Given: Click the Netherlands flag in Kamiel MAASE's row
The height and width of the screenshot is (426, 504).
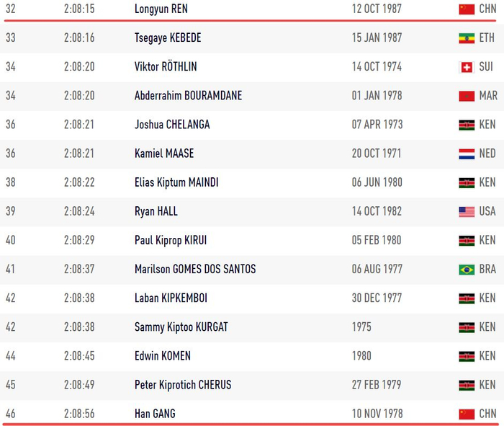Looking at the screenshot, I should point(467,154).
